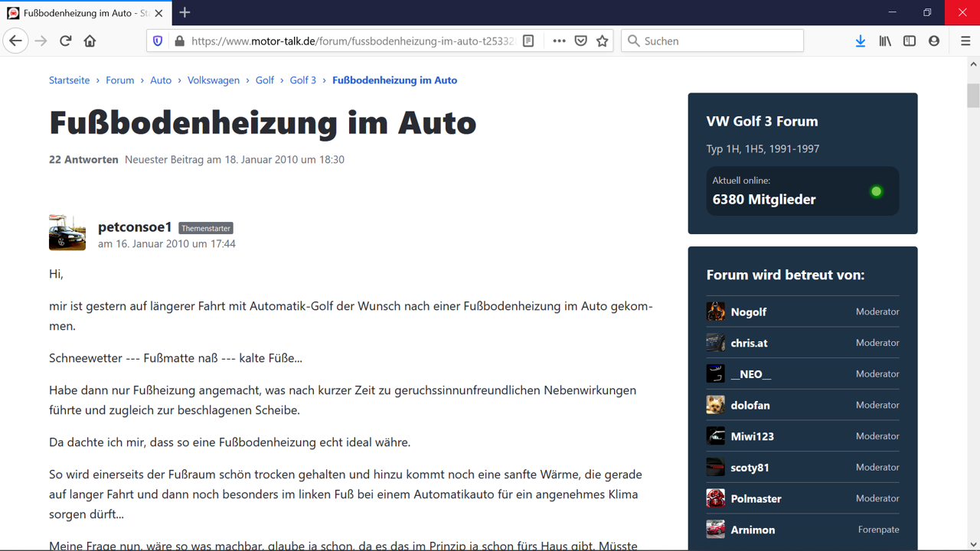Click post date 16. Januar 2010
980x551 pixels.
[x=166, y=243]
